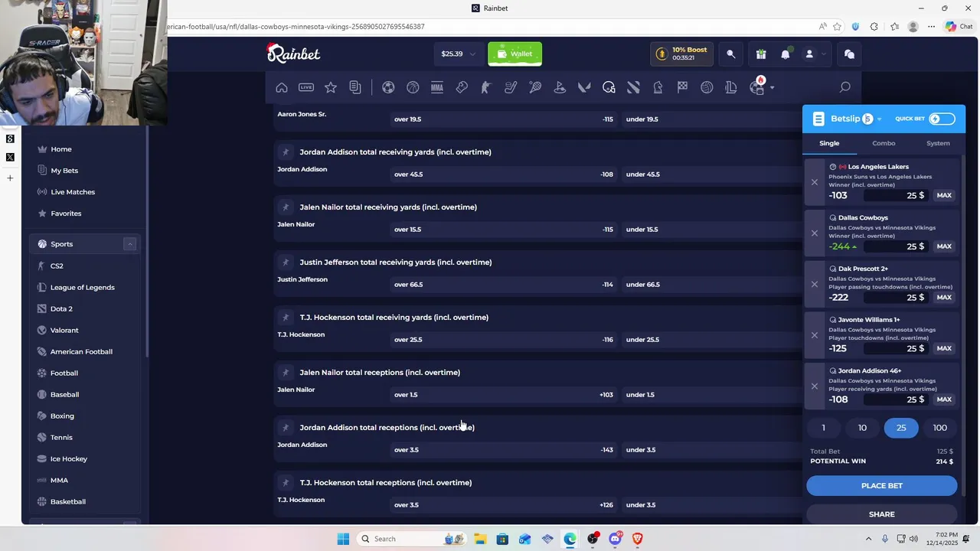Open the chat bubbles icon
Image resolution: width=980 pixels, height=551 pixels.
coord(849,54)
